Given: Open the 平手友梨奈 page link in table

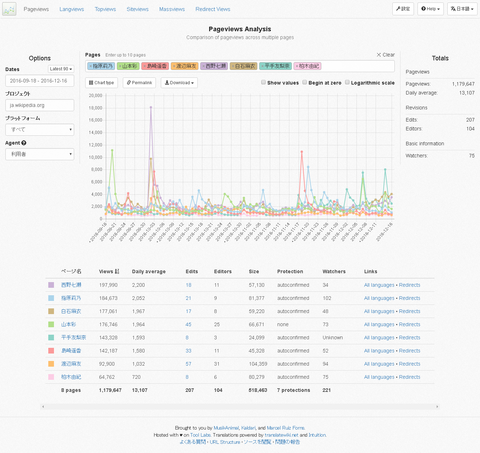Looking at the screenshot, I should click(x=73, y=338).
